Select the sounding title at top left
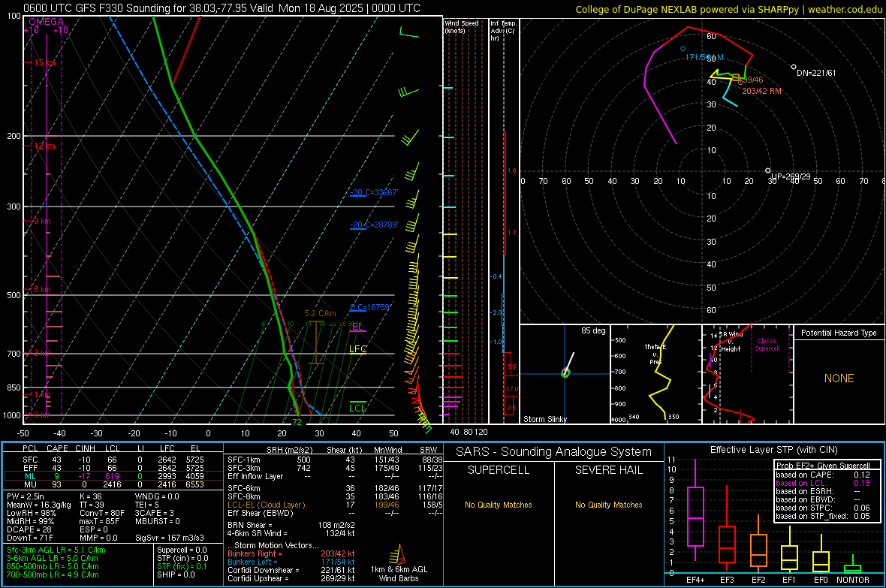The height and width of the screenshot is (588, 886). 221,8
